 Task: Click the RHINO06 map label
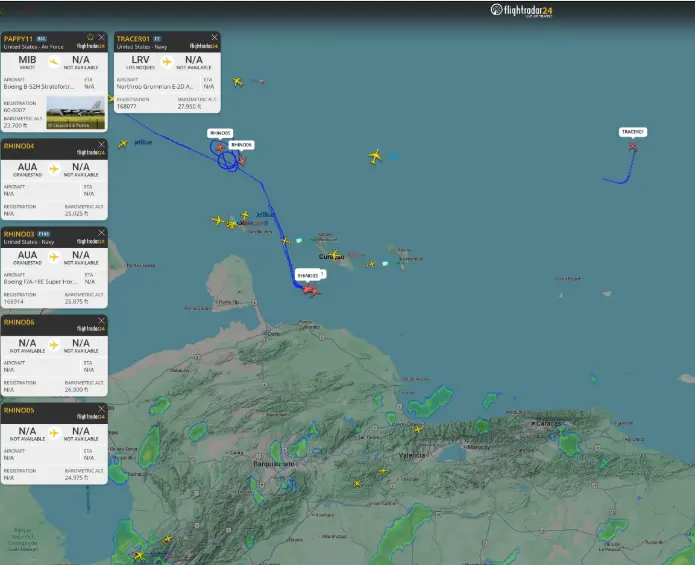coord(242,145)
